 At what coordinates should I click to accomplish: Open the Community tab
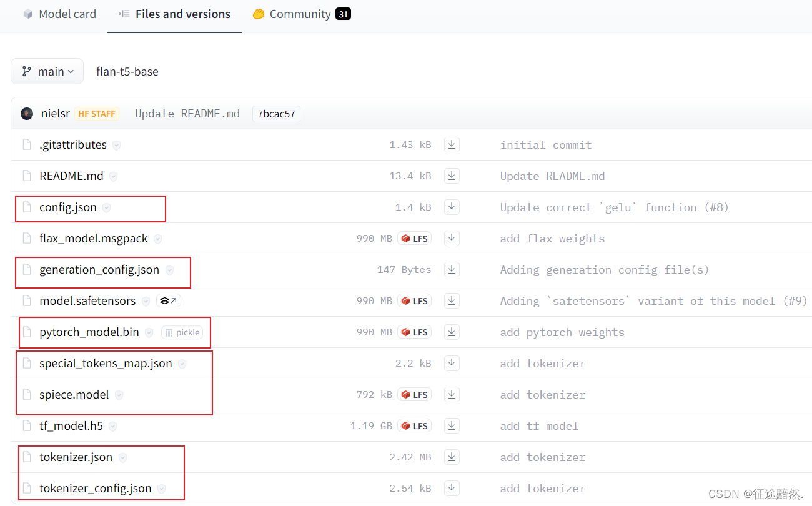[x=302, y=14]
